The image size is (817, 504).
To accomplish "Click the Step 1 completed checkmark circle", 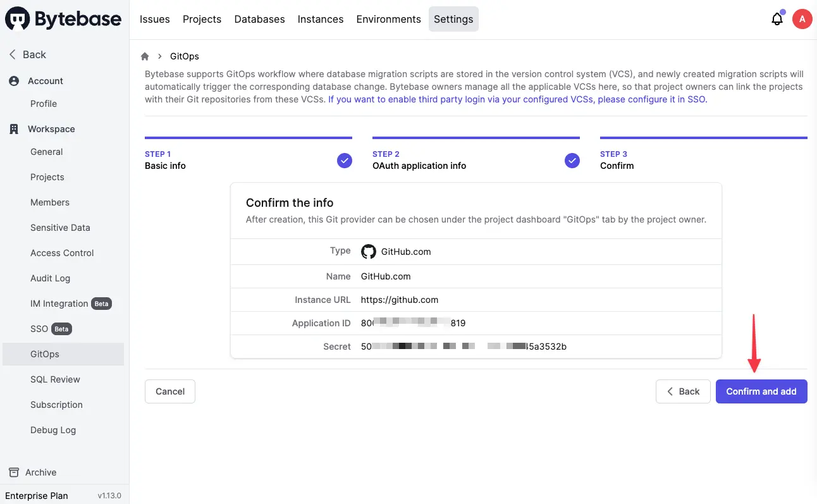I will pos(345,161).
